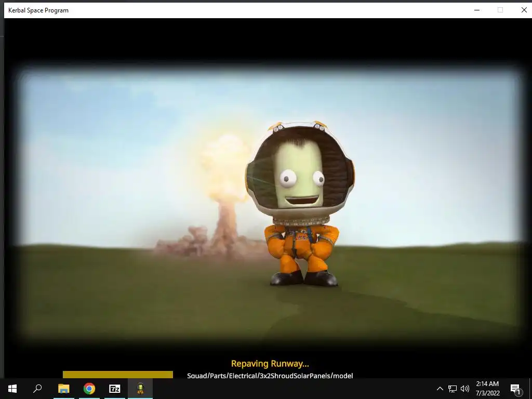532x399 pixels.
Task: Open the volume speaker control
Action: [465, 389]
